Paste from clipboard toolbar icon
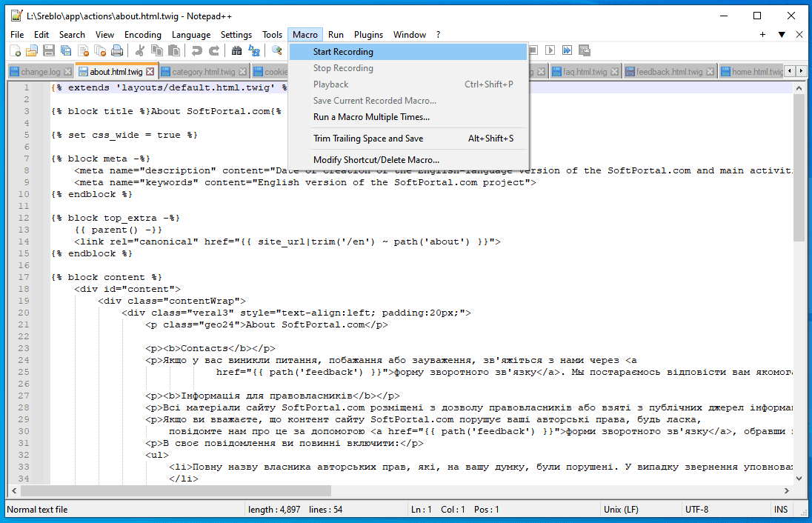Image resolution: width=812 pixels, height=523 pixels. (x=175, y=51)
